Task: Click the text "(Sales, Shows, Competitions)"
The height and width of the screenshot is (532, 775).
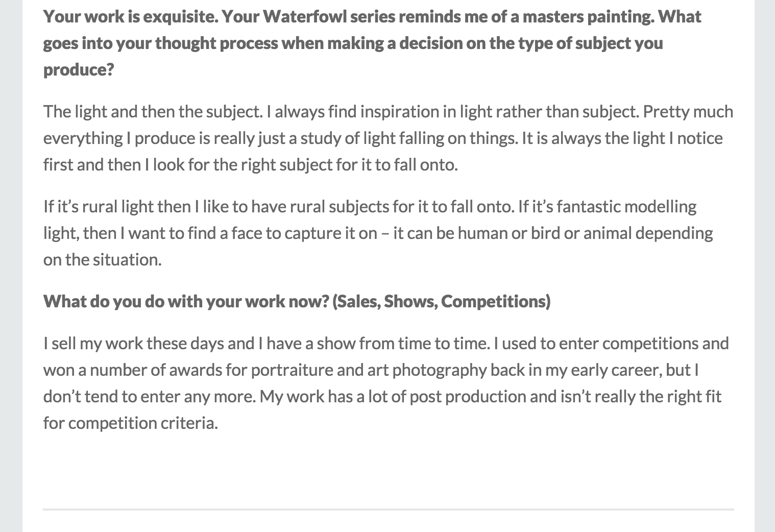Action: [x=442, y=301]
